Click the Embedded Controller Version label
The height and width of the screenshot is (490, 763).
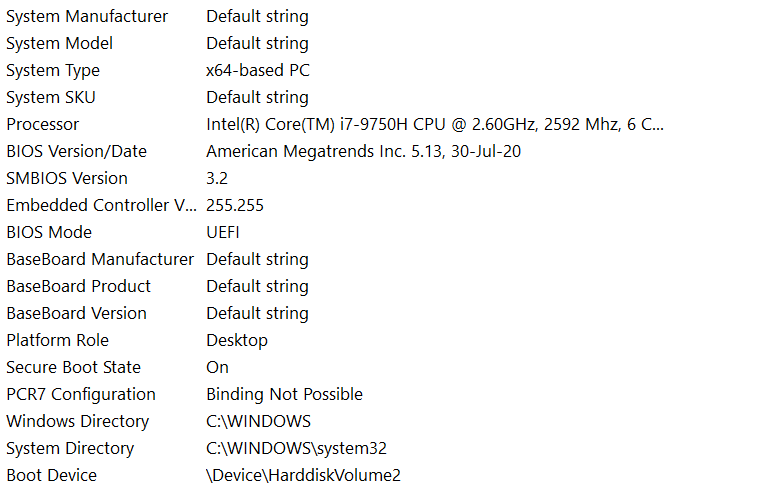click(x=101, y=205)
